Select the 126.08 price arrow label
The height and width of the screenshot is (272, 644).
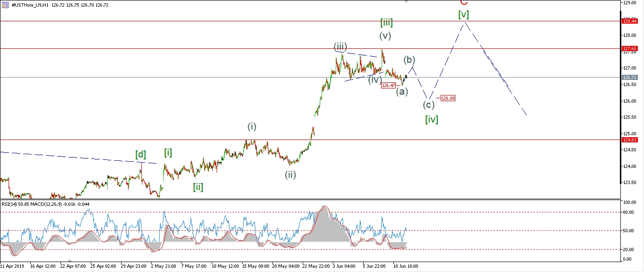click(x=448, y=98)
